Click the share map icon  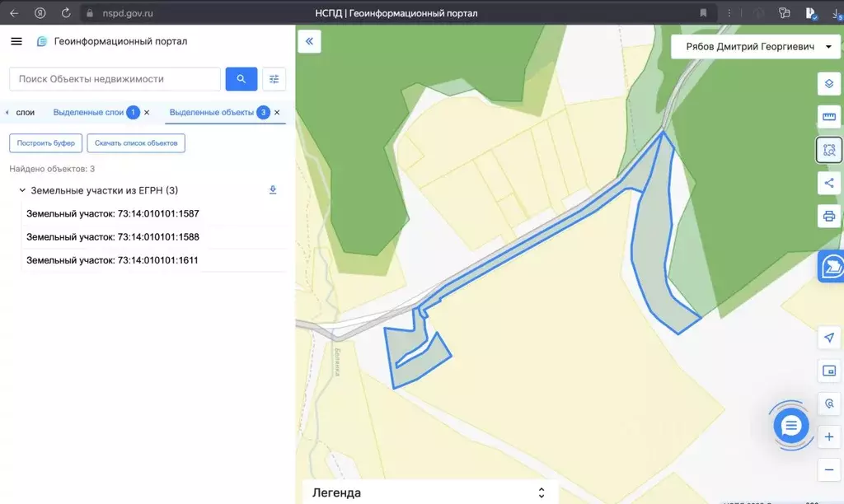[828, 183]
